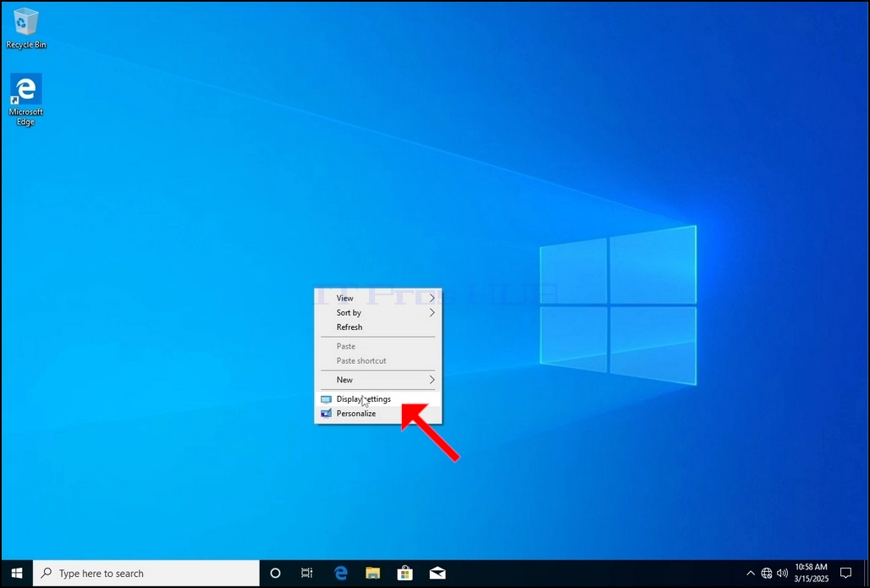The image size is (870, 588).
Task: Show hidden system tray icons
Action: [x=751, y=573]
